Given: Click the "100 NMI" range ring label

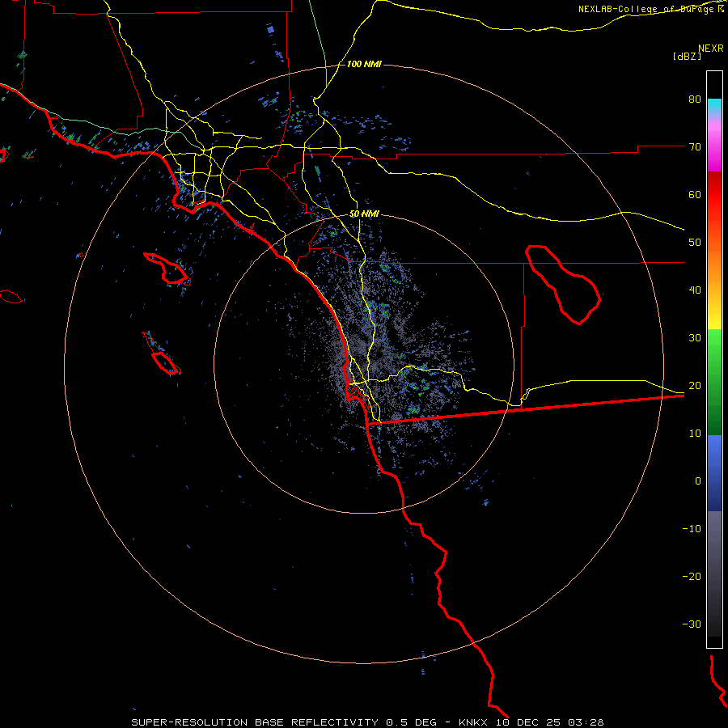Looking at the screenshot, I should (x=364, y=64).
